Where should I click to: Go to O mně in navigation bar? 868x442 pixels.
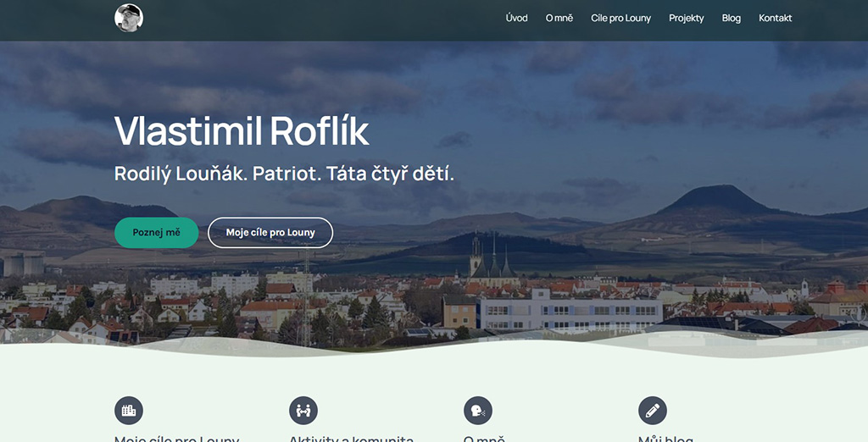click(559, 19)
